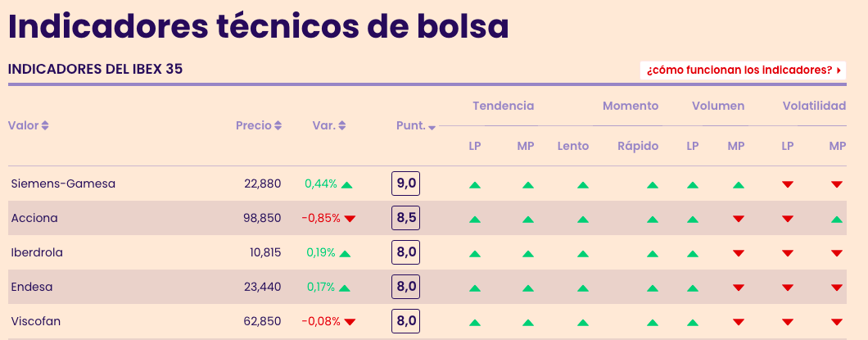Click the Viscofan price 62,850

coord(262,321)
